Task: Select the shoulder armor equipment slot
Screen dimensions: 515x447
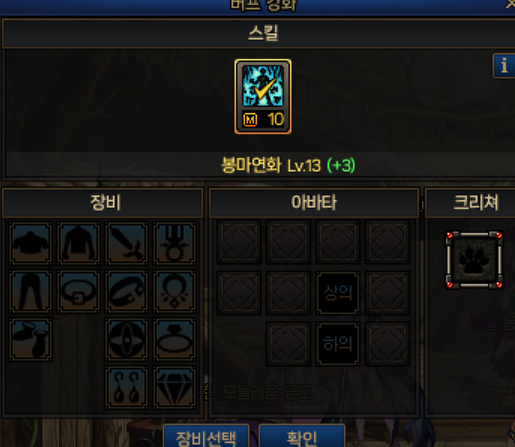Action: click(x=30, y=244)
